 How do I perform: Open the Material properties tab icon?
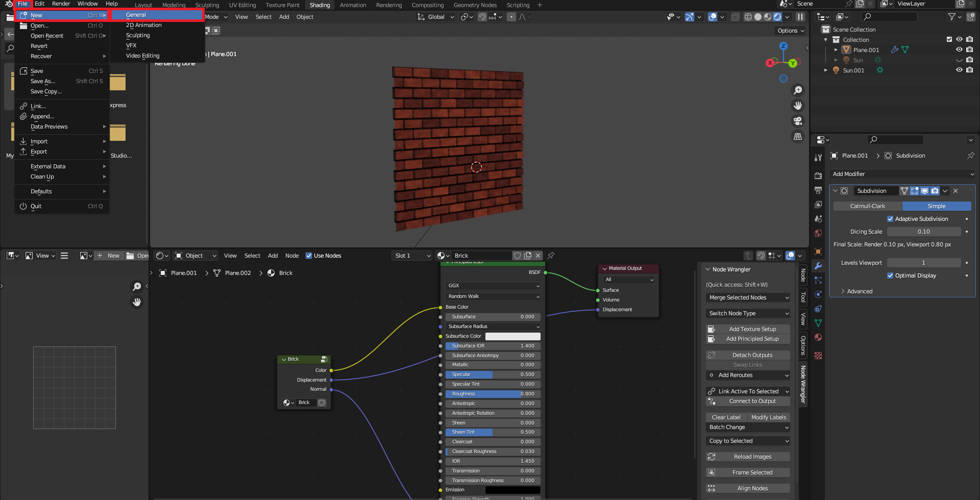pos(818,337)
